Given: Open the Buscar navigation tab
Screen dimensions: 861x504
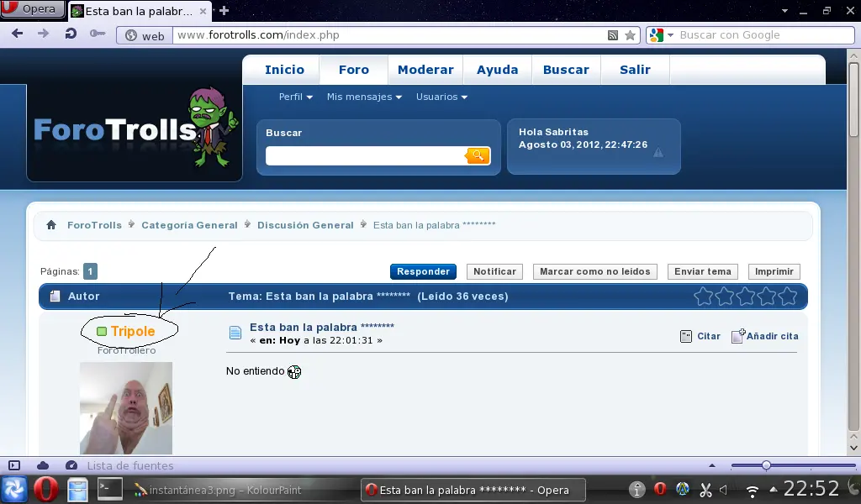Looking at the screenshot, I should (x=566, y=70).
